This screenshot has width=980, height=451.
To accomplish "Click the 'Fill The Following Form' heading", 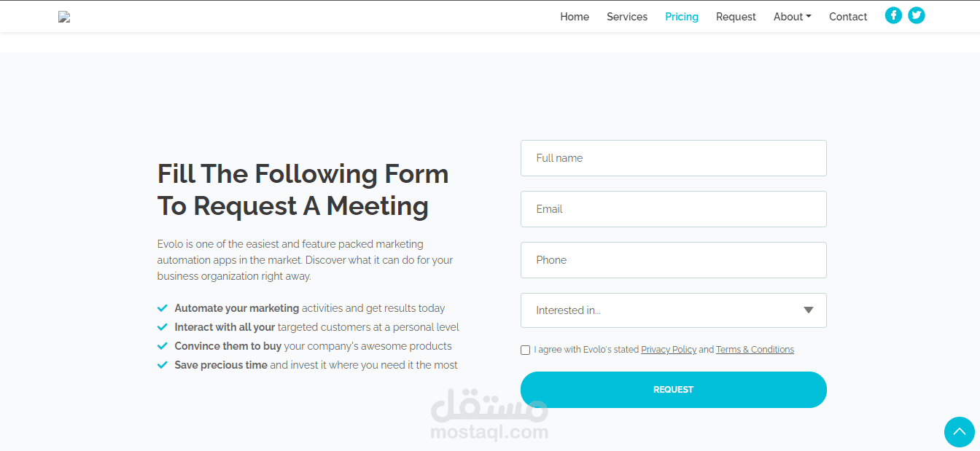I will [x=303, y=189].
